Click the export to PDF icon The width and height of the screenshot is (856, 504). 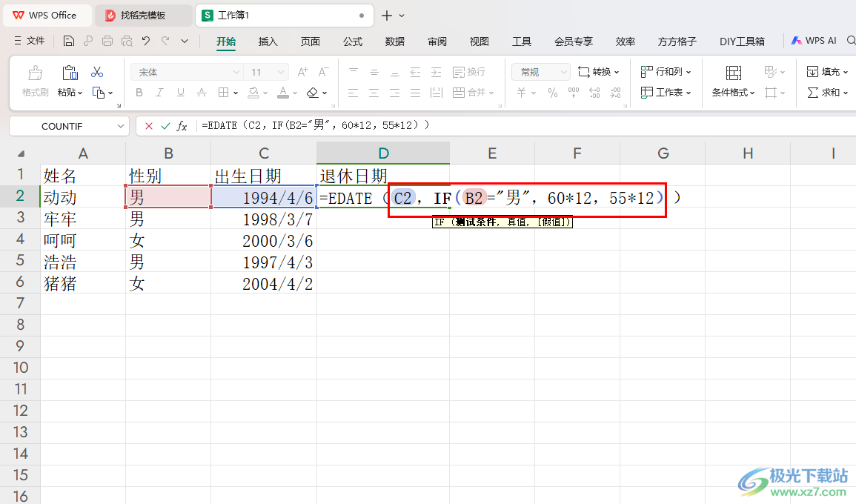[x=88, y=41]
